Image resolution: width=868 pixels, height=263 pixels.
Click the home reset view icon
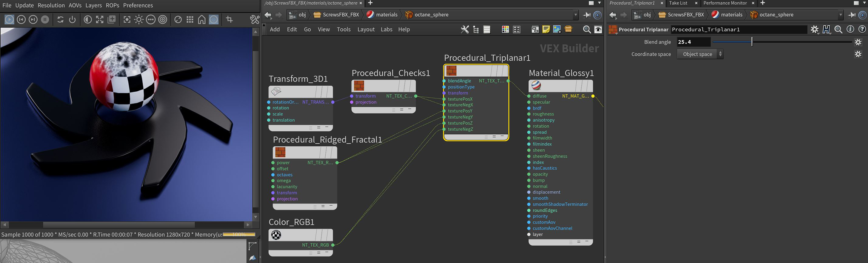point(202,19)
